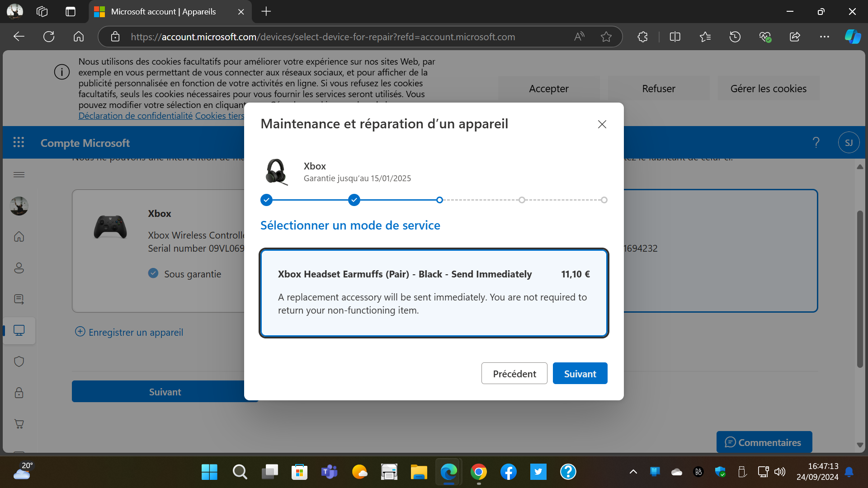View site information lock icon
The height and width of the screenshot is (488, 868).
click(115, 37)
